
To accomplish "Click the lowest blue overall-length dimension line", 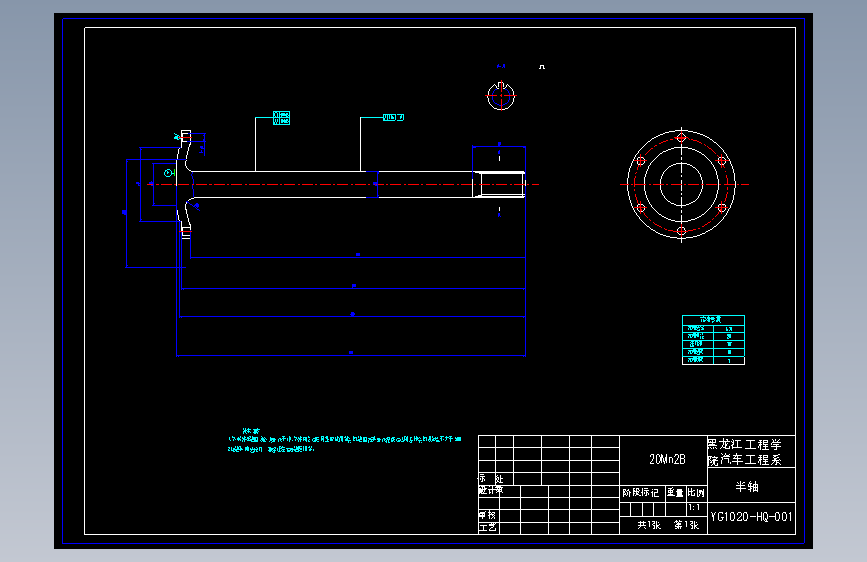I will (x=351, y=355).
